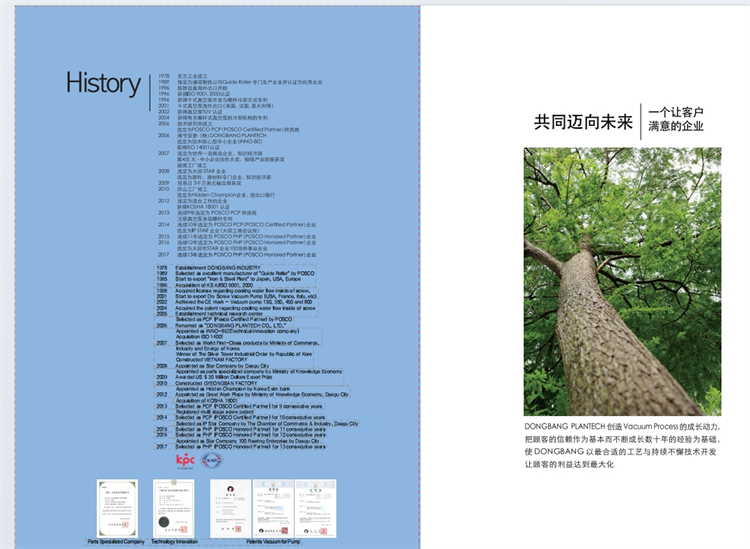Click "Constructed VIETNAM FACTORY" line
Viewport: 750px width, 549px height.
pyautogui.click(x=211, y=360)
